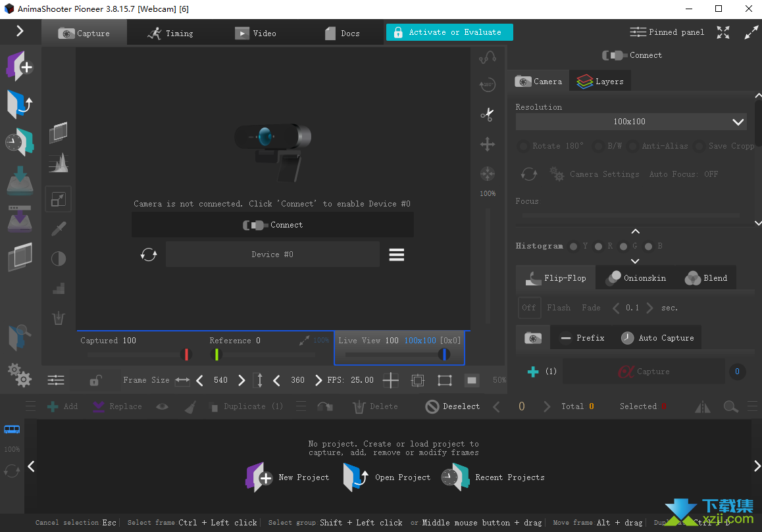
Task: Click the magnifier search icon in the frames toolbar
Action: point(731,406)
